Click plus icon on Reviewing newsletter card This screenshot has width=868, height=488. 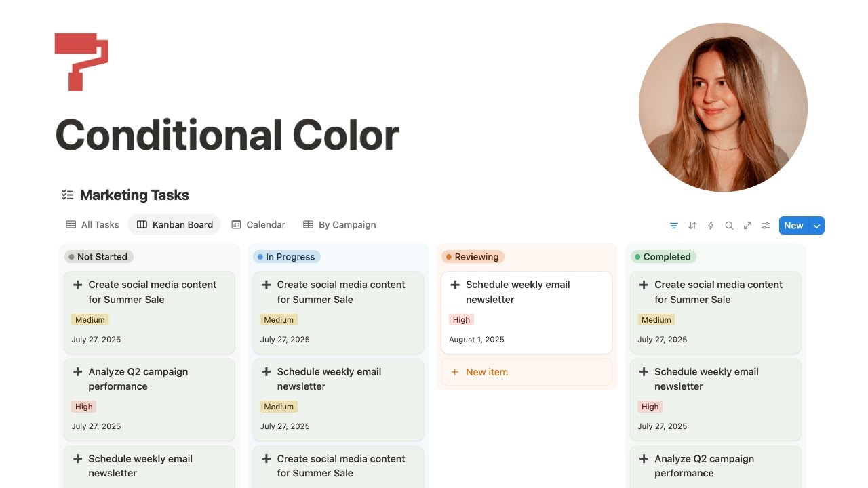tap(455, 285)
